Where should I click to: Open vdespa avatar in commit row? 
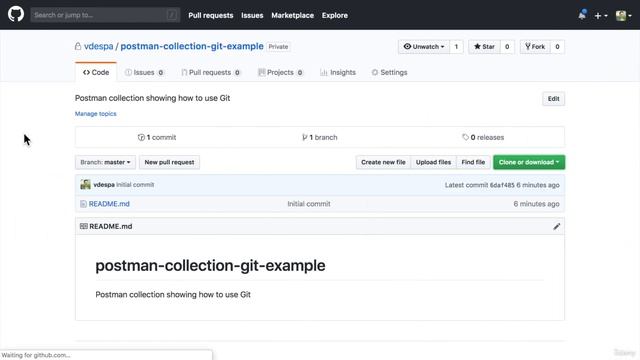click(x=85, y=184)
